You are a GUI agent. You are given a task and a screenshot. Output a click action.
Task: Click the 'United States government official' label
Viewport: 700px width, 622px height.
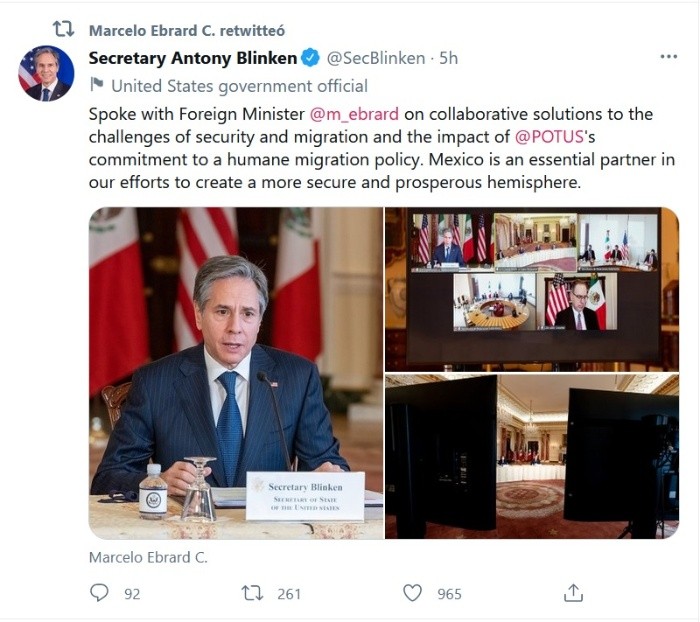point(239,86)
